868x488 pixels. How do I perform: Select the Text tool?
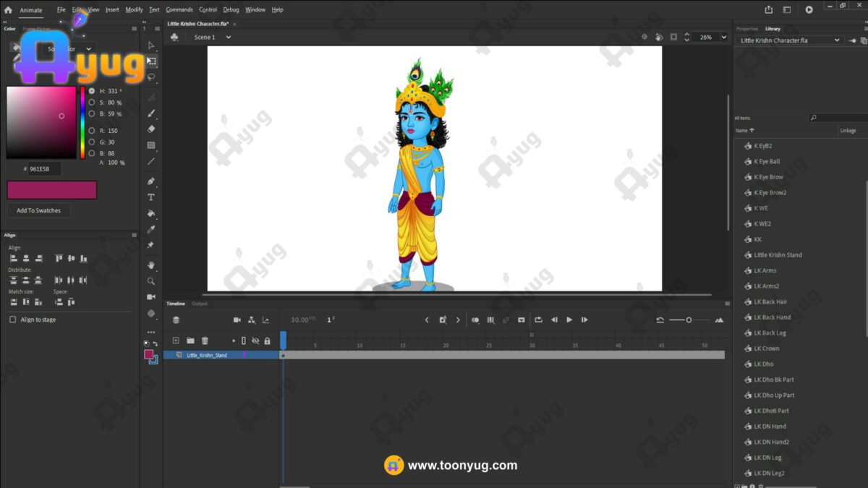click(x=151, y=197)
